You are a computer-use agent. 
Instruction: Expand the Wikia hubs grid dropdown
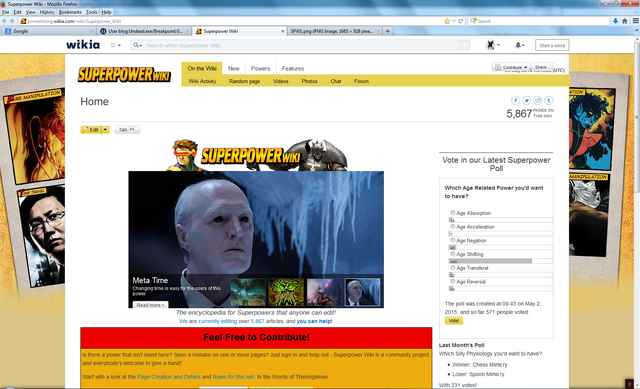point(116,45)
